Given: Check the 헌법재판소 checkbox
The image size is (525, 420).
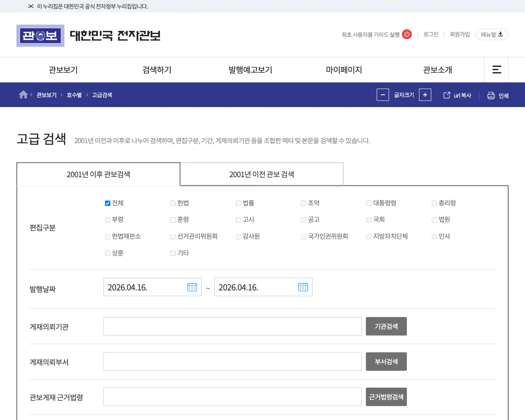Looking at the screenshot, I should pos(107,236).
